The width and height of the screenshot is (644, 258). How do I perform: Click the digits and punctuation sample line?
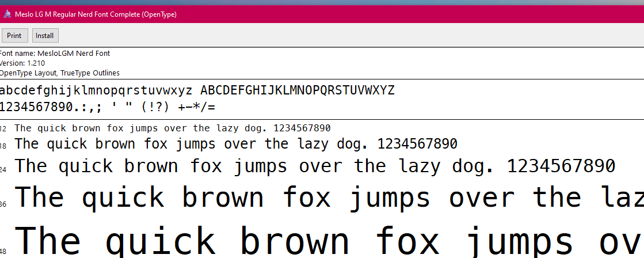coord(107,108)
